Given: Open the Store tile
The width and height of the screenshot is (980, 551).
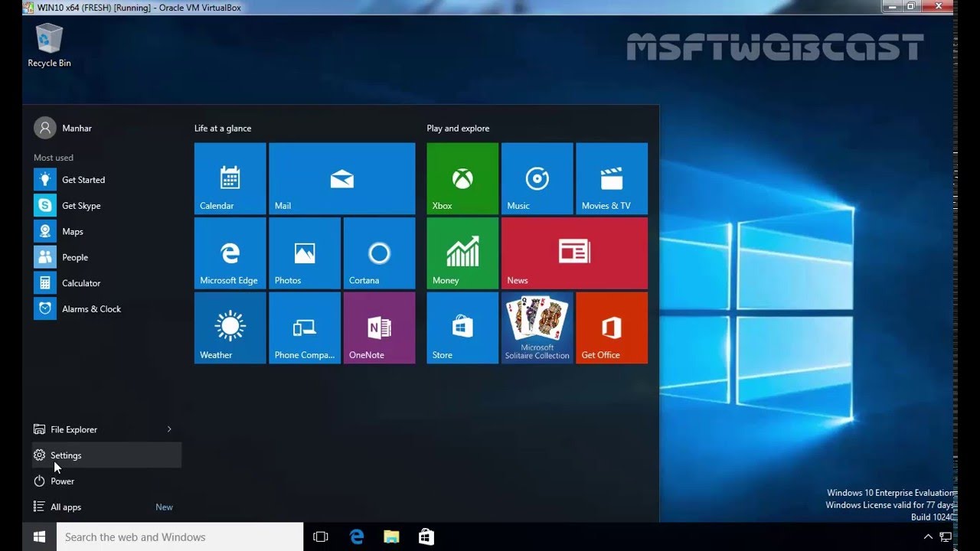Looking at the screenshot, I should (462, 328).
